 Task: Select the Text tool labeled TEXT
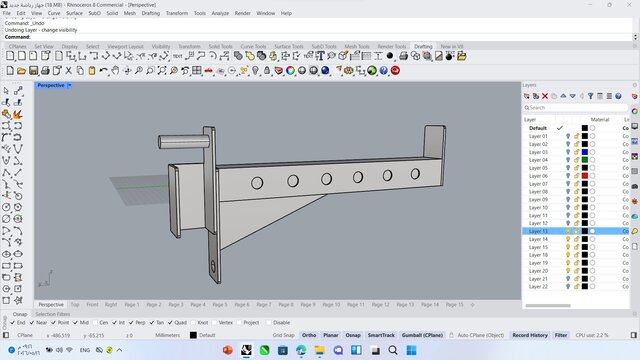click(178, 56)
